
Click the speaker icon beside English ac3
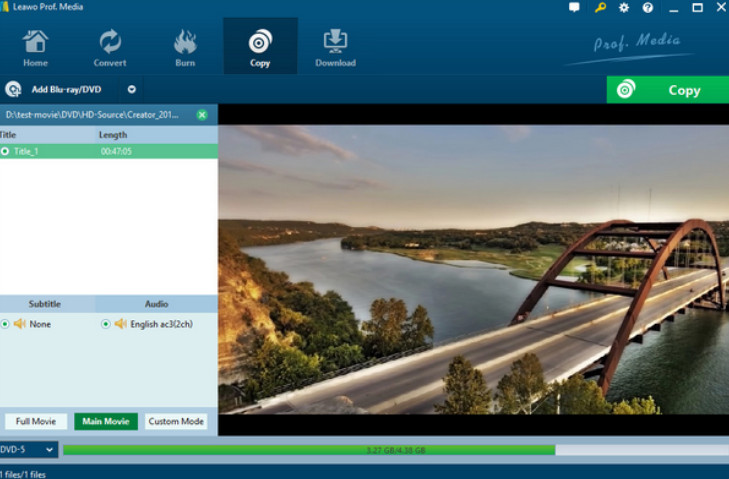click(x=120, y=324)
